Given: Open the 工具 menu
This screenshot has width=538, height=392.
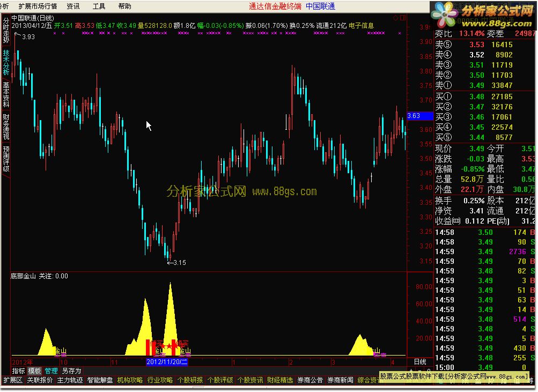Looking at the screenshot, I should (x=99, y=6).
